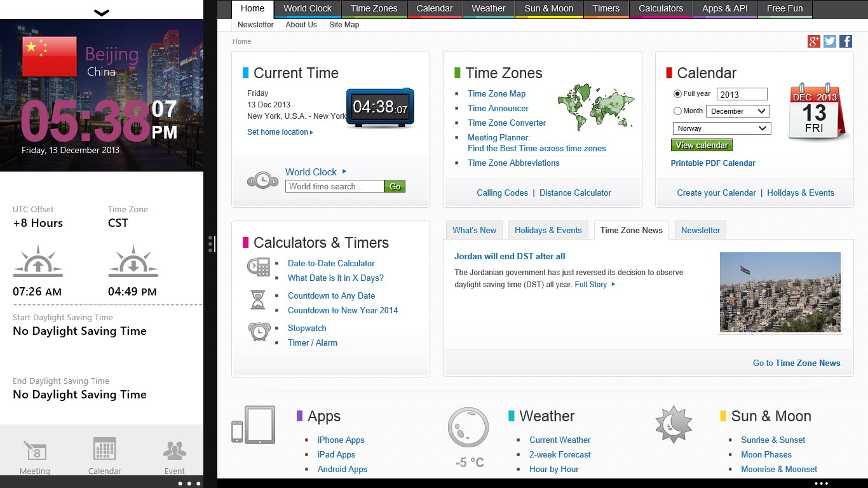Open the Time Zone Converter link
The height and width of the screenshot is (488, 868).
click(x=506, y=123)
